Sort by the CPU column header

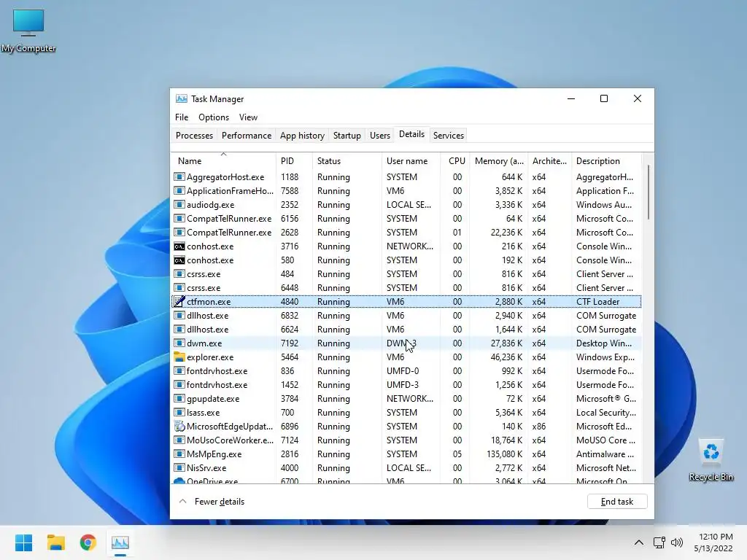pos(455,160)
